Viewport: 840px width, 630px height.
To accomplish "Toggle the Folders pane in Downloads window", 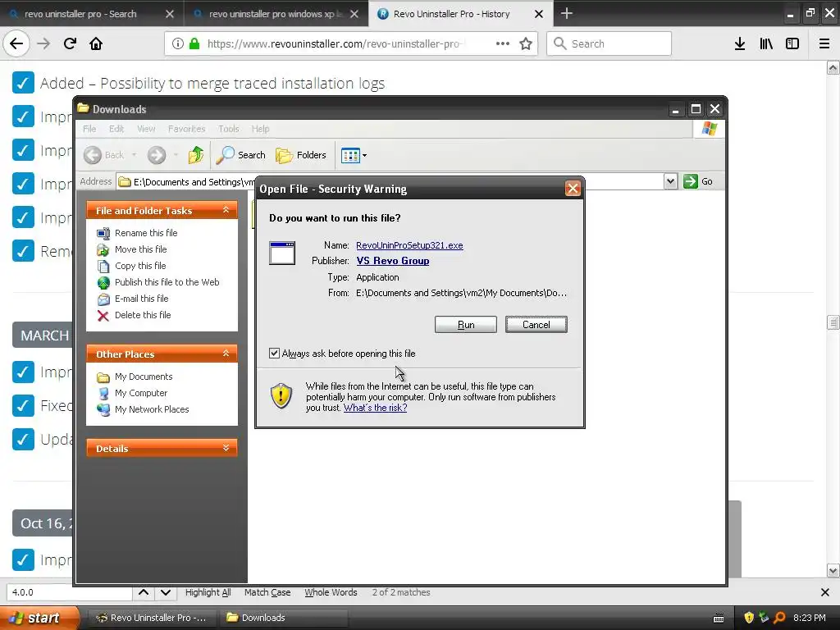I will [301, 155].
